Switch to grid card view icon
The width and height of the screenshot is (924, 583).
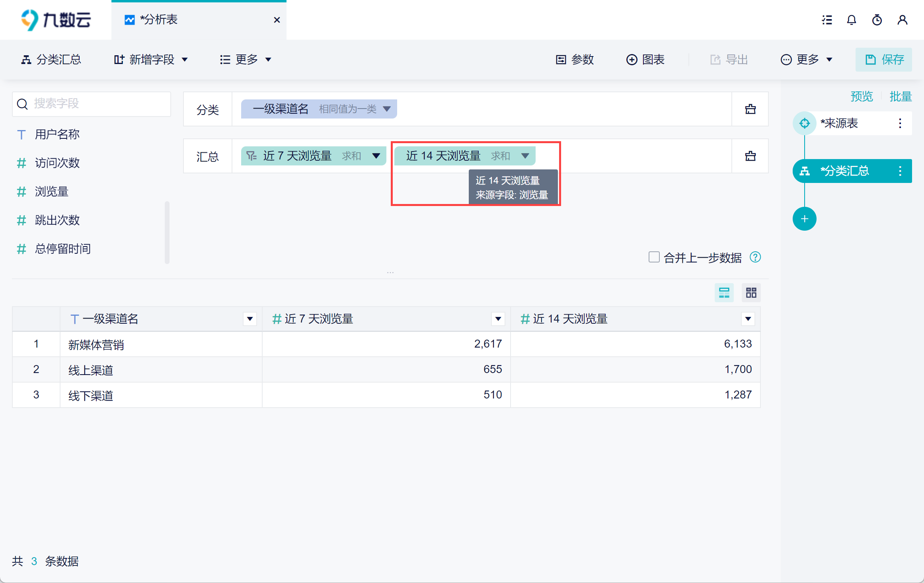point(751,293)
